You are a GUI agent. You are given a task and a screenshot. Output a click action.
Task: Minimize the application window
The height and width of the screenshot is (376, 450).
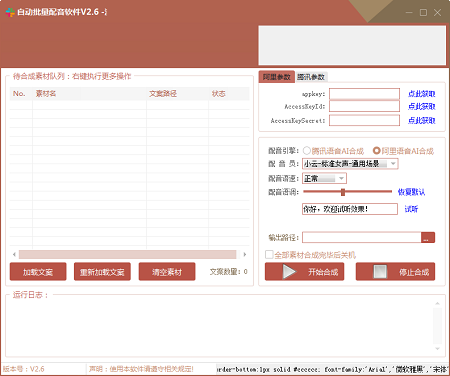tap(409, 13)
